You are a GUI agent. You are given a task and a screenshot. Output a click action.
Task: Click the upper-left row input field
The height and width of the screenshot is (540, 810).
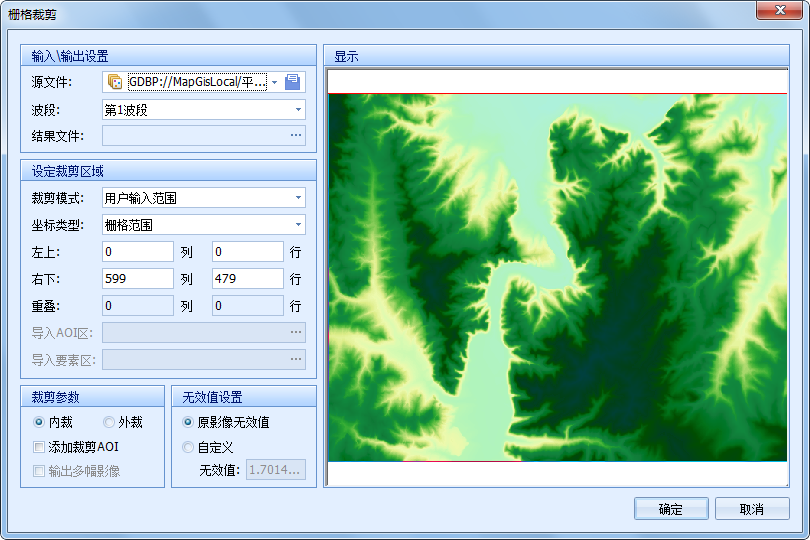point(248,252)
